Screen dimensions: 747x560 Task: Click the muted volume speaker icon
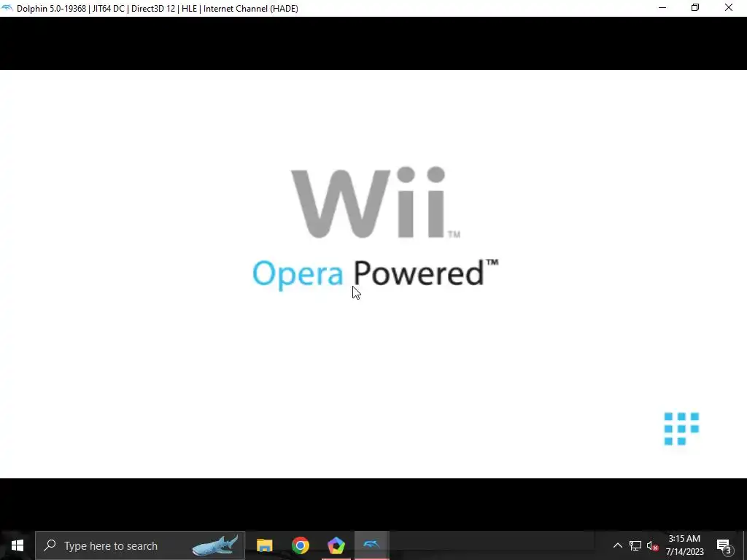[x=652, y=545]
